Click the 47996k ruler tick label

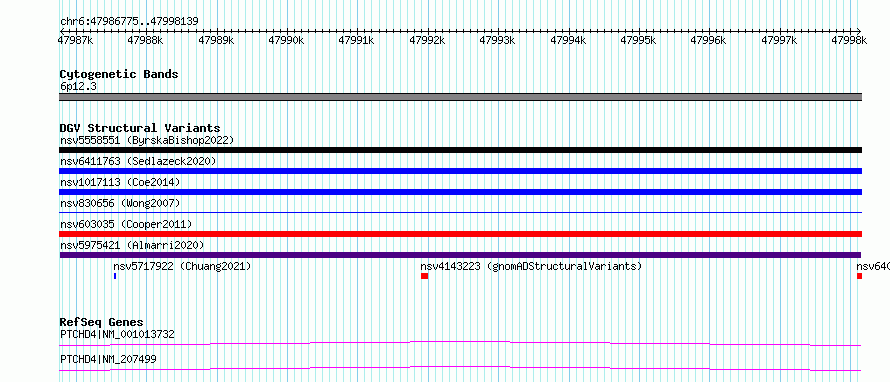pyautogui.click(x=708, y=40)
